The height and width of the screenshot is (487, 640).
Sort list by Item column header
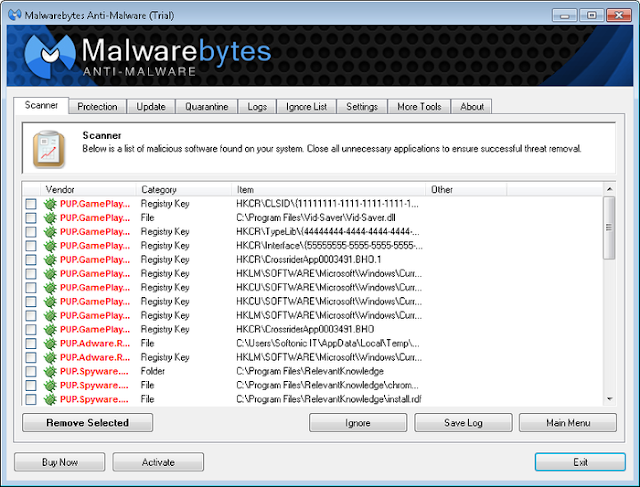[329, 189]
